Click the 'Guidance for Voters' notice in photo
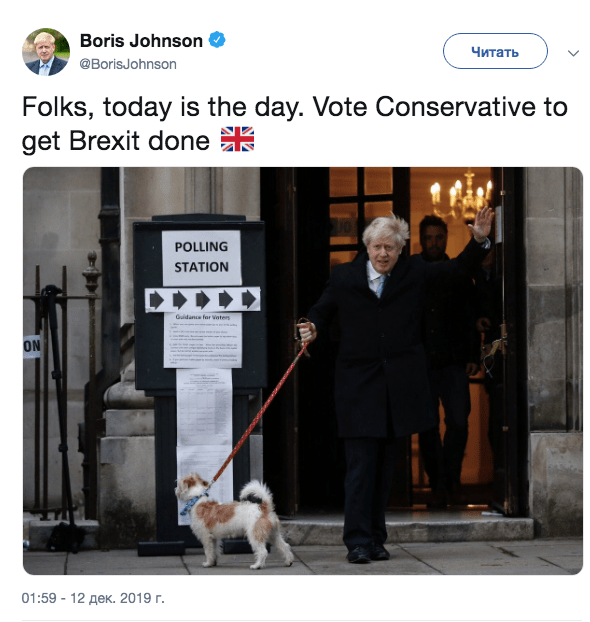Viewport: 590px width, 622px height. (x=202, y=340)
